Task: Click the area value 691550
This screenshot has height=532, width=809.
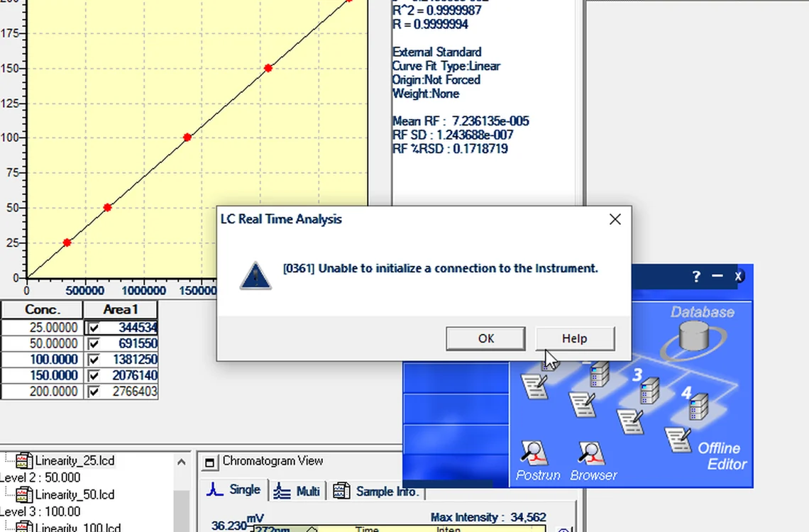Action: 138,344
